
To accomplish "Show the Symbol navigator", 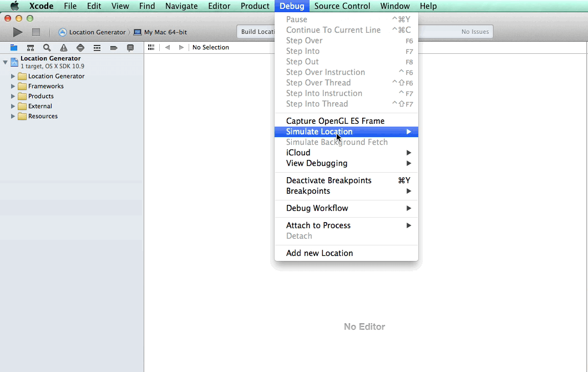I will (x=31, y=48).
